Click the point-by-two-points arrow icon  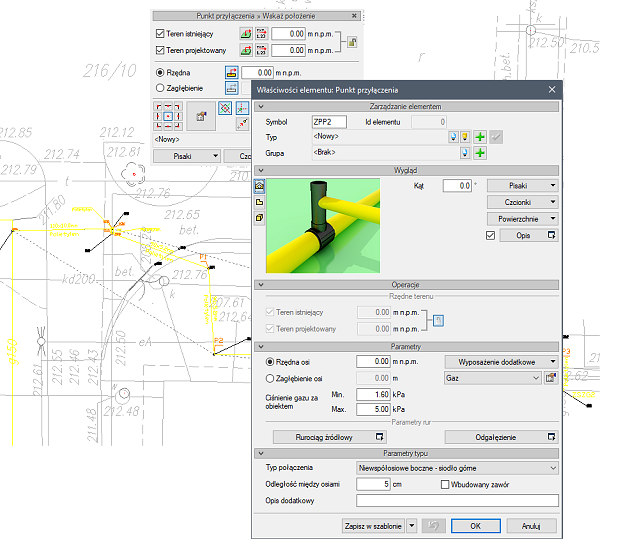pos(242,124)
